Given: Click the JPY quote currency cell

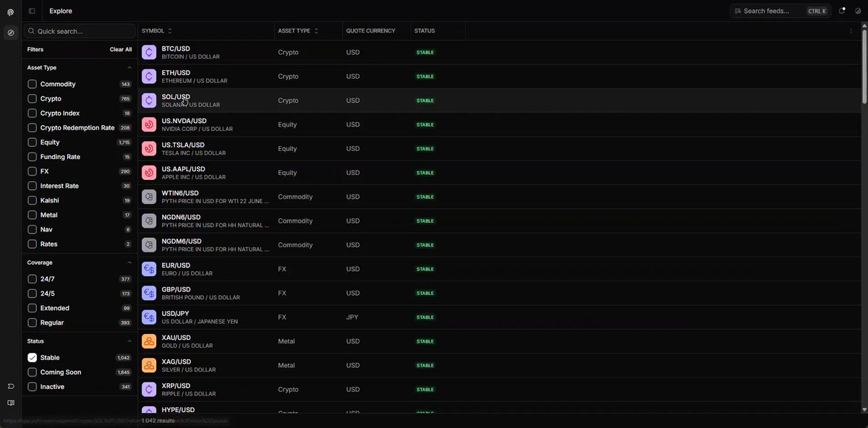Looking at the screenshot, I should [352, 317].
